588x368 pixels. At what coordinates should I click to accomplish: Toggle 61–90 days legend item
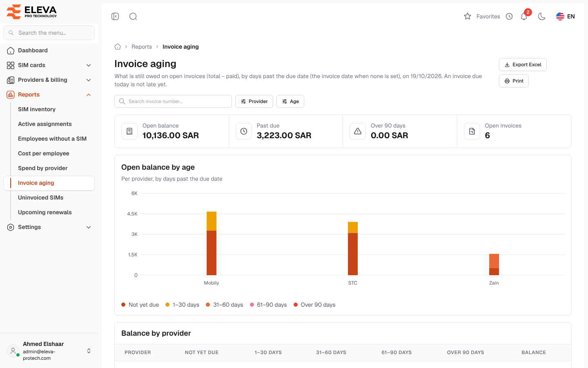tap(268, 305)
